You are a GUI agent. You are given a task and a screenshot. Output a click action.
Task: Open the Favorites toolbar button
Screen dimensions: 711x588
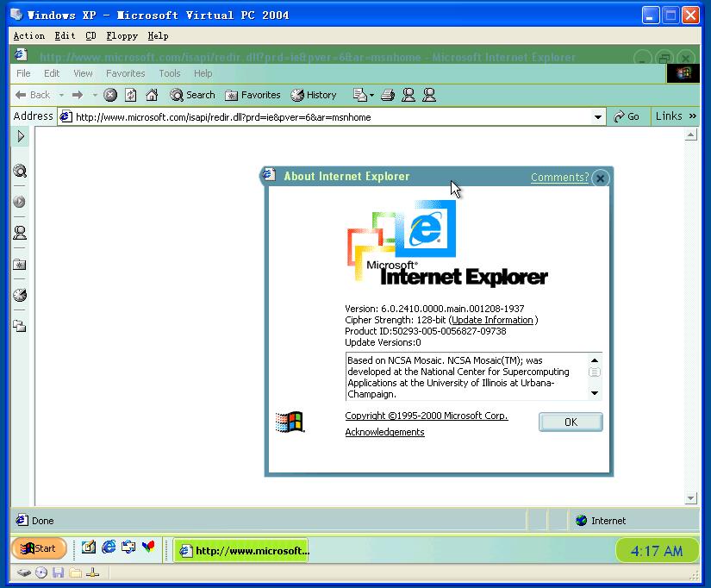tap(253, 95)
